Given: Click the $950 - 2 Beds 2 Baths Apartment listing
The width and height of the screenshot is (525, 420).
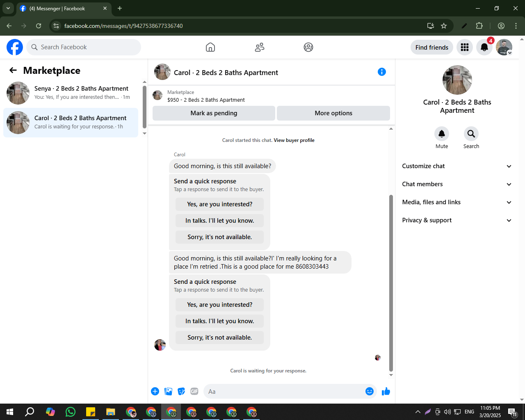Looking at the screenshot, I should 206,100.
